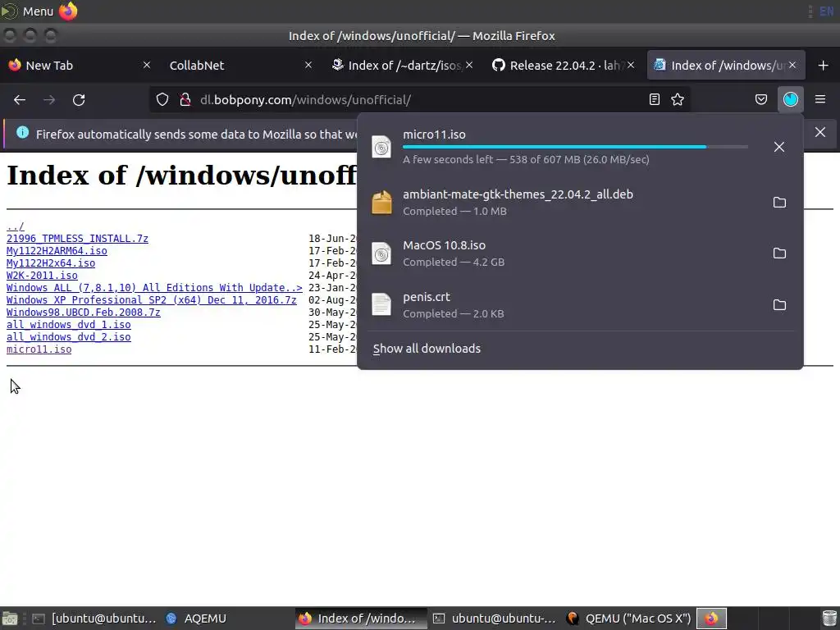
Task: Close the CollabNet tab
Action: (308, 65)
